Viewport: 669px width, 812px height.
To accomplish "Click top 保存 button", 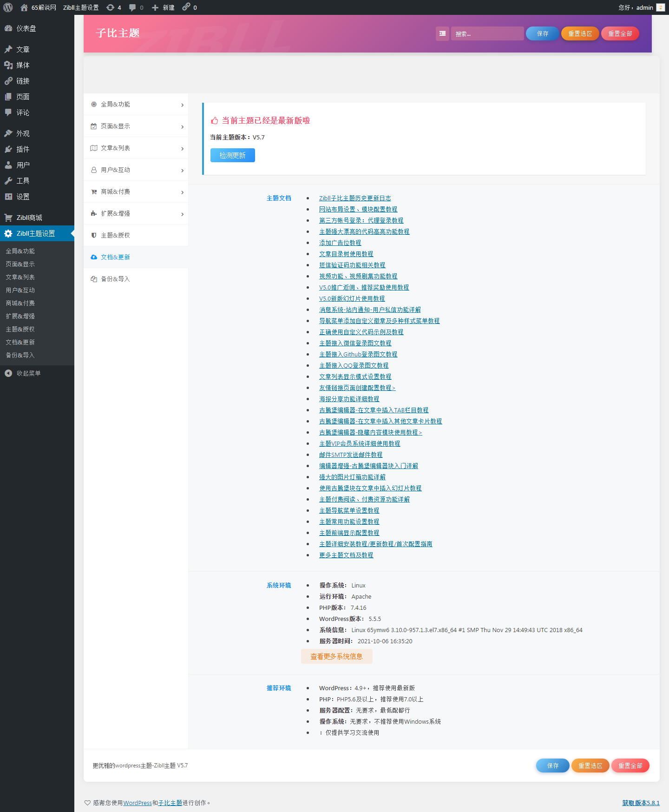I will [543, 33].
